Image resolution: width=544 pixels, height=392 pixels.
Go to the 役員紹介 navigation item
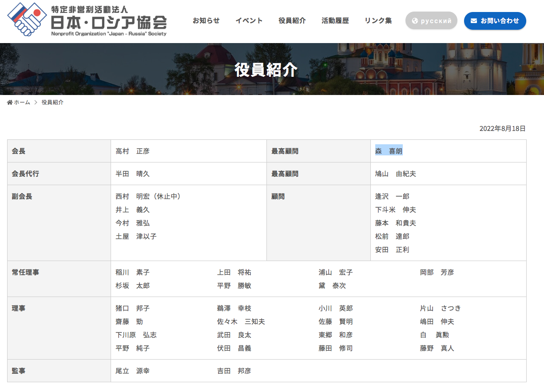pos(292,20)
